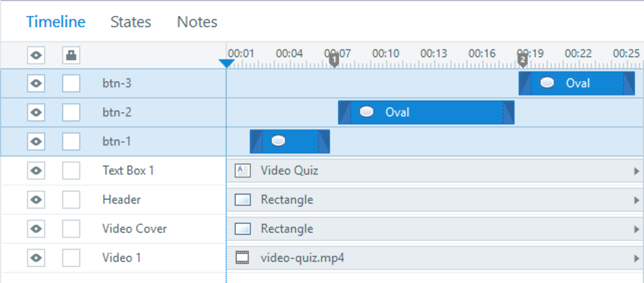
Task: Click the lock all objects icon in header
Action: pos(71,55)
